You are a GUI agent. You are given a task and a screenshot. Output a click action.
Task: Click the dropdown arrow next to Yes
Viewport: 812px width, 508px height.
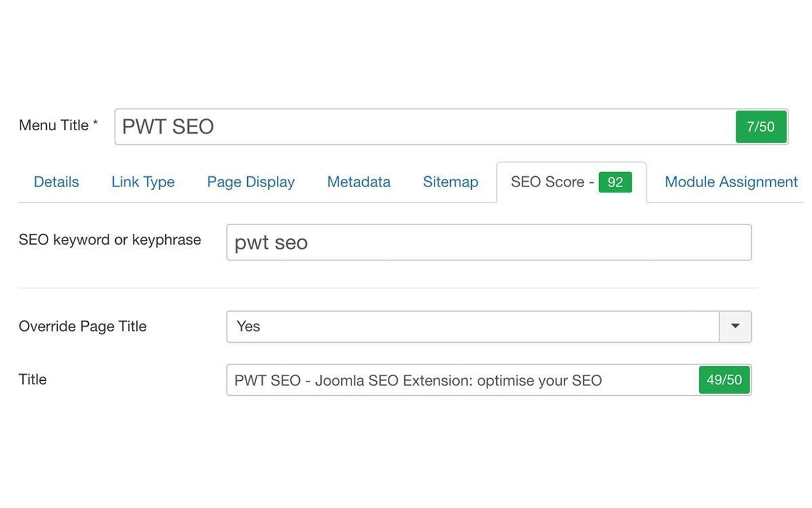(734, 326)
